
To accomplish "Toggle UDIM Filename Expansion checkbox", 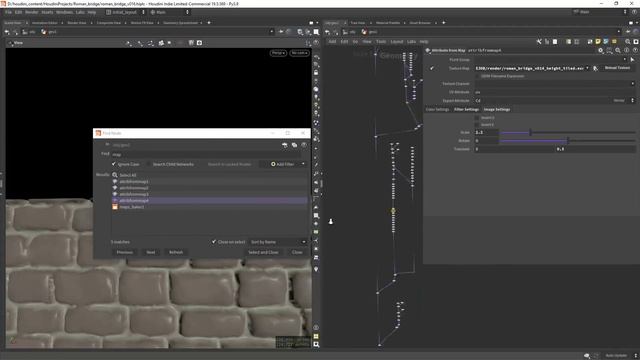I will (477, 76).
